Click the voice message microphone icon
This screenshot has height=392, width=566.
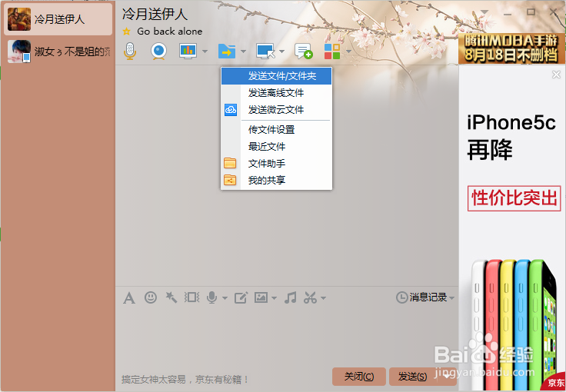[x=212, y=297]
